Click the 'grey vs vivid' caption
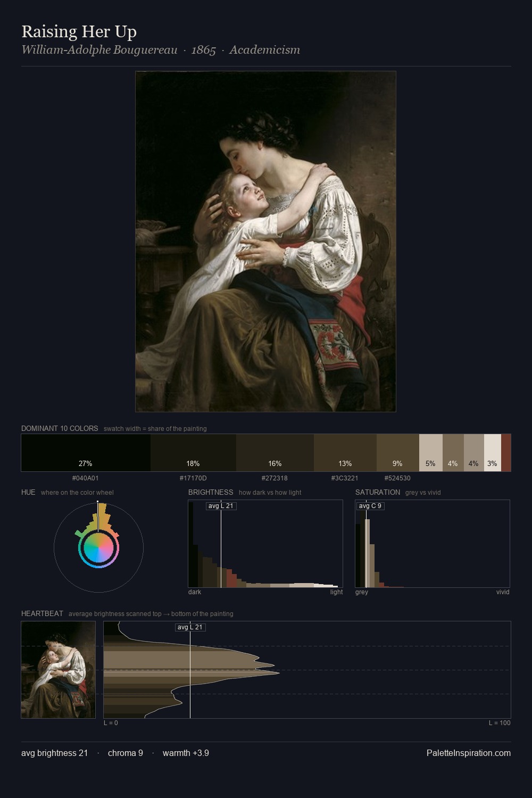The height and width of the screenshot is (798, 532). click(423, 493)
